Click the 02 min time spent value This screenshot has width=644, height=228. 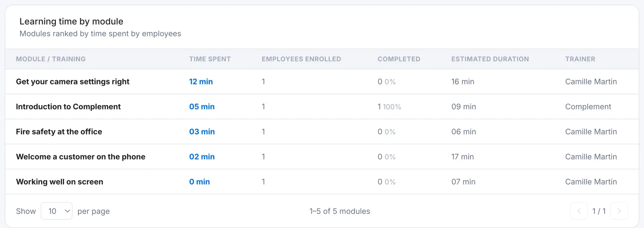click(x=202, y=157)
